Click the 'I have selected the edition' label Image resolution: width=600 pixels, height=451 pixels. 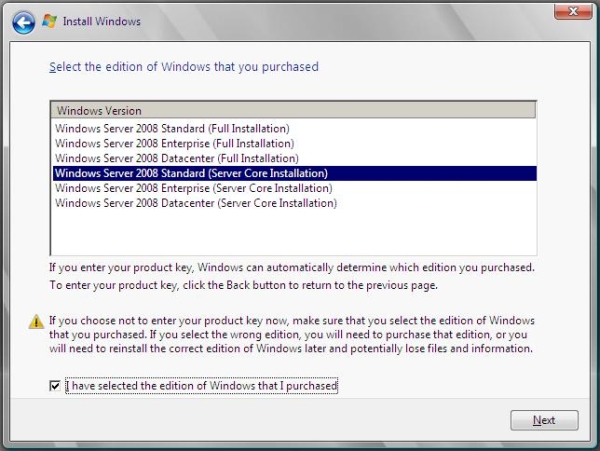(x=202, y=386)
